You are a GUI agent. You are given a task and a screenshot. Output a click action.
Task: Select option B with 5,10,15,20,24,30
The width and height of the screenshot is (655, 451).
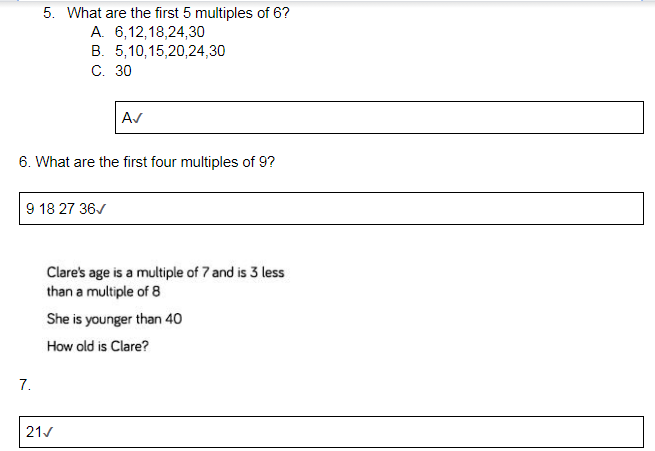tap(170, 51)
